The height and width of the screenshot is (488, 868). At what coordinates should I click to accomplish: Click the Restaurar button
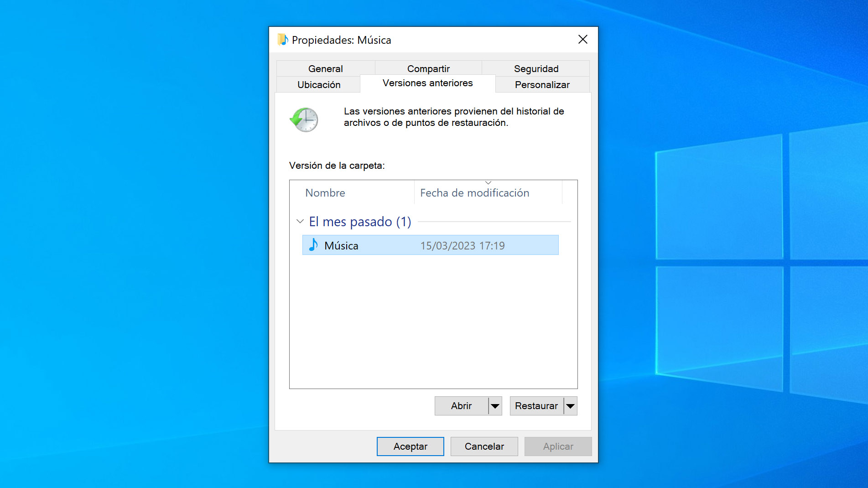[x=536, y=405]
